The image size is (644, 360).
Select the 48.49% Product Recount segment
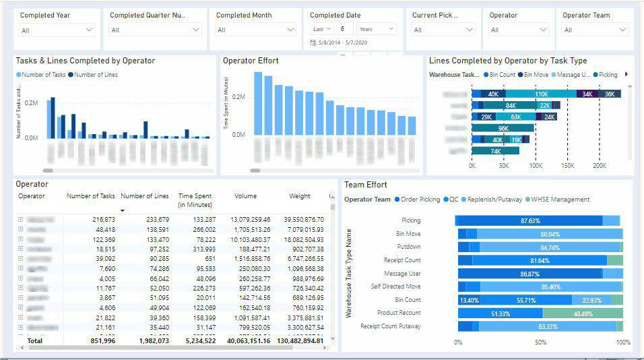pos(583,313)
